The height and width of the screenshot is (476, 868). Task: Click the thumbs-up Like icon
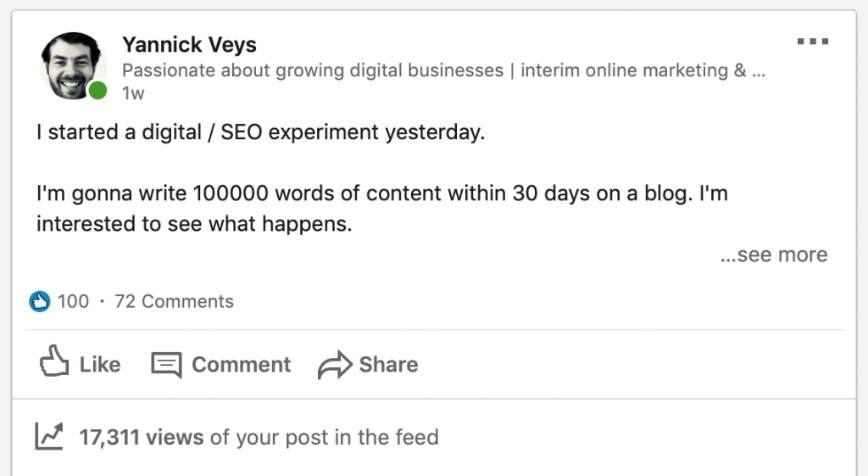54,361
